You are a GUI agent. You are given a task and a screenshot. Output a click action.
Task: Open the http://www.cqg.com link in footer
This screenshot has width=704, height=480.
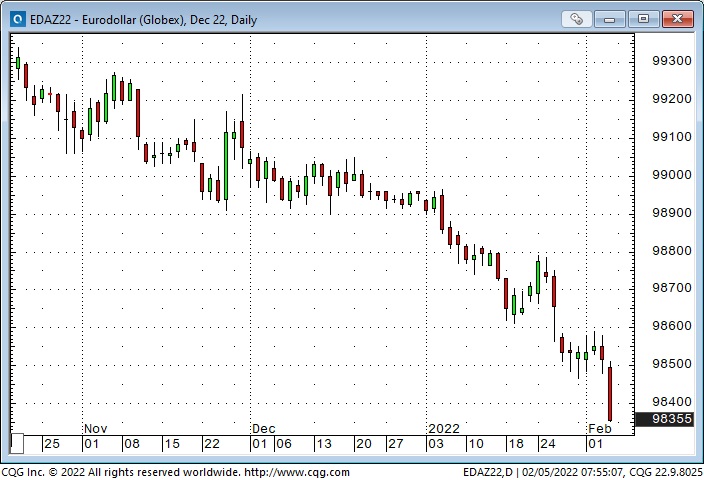click(x=297, y=472)
